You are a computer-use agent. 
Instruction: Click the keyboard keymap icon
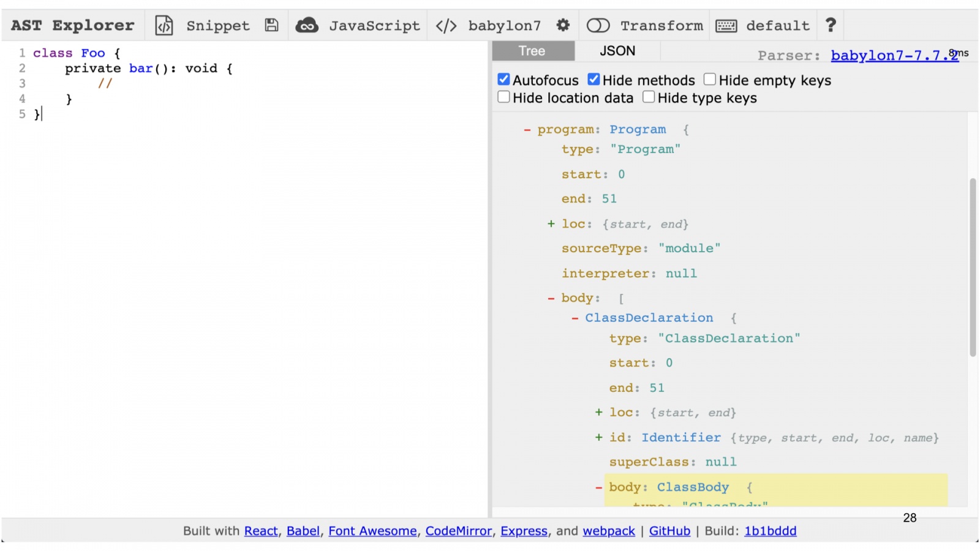coord(726,26)
